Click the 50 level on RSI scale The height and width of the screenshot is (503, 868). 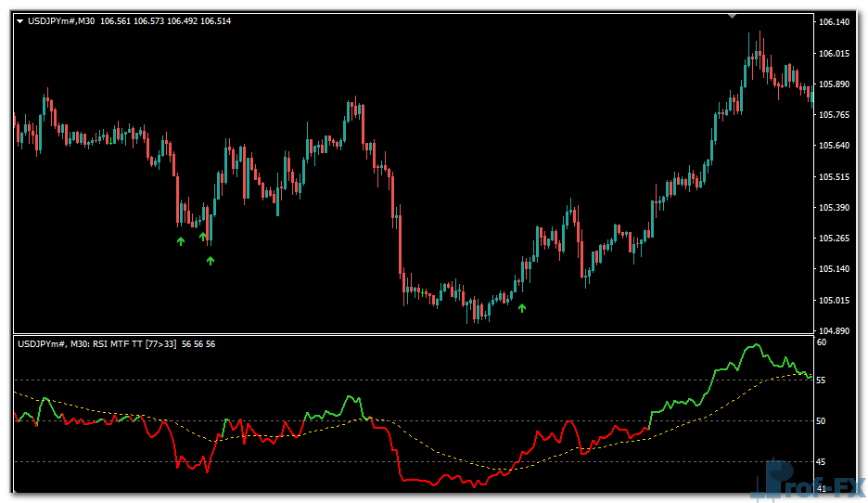(821, 421)
